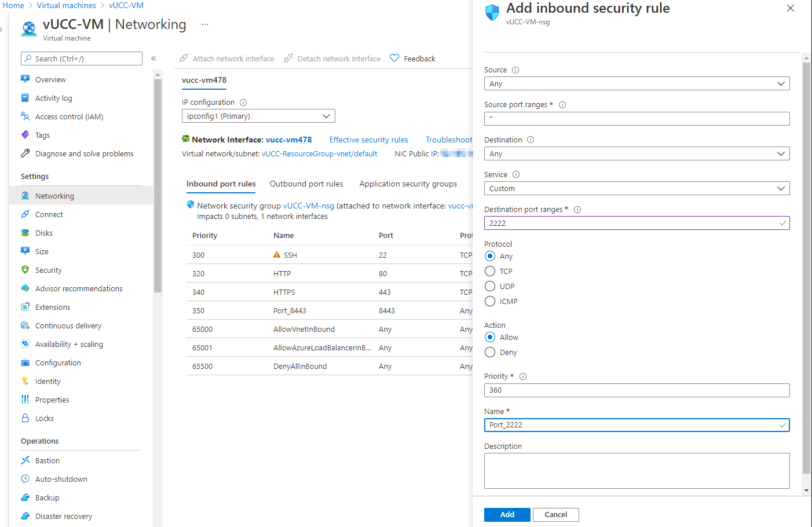The image size is (812, 527).
Task: Click the SSH warning triangle icon
Action: (277, 255)
